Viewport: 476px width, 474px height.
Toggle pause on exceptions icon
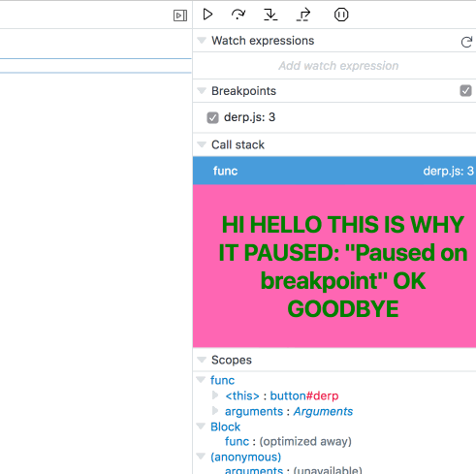coord(341,15)
